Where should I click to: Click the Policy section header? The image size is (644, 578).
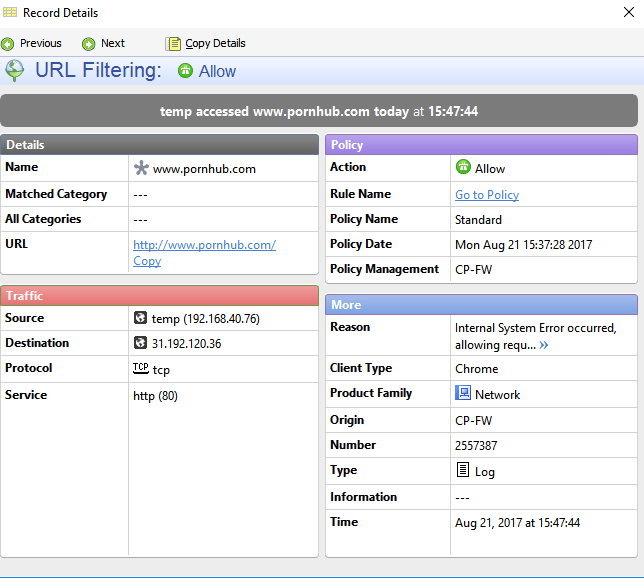[x=481, y=145]
